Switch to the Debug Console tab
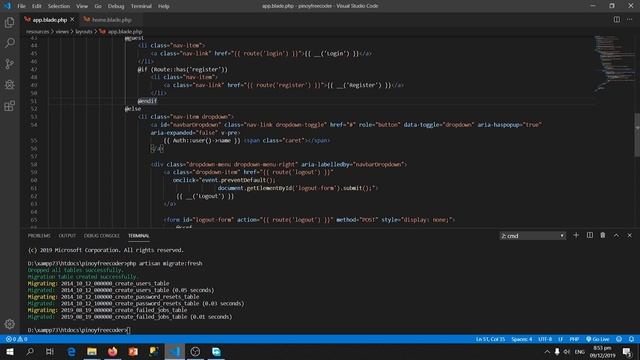This screenshot has height=360, width=640. coord(102,236)
